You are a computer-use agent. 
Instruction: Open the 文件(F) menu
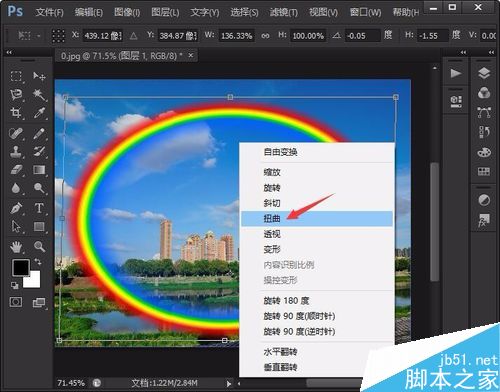pos(49,13)
